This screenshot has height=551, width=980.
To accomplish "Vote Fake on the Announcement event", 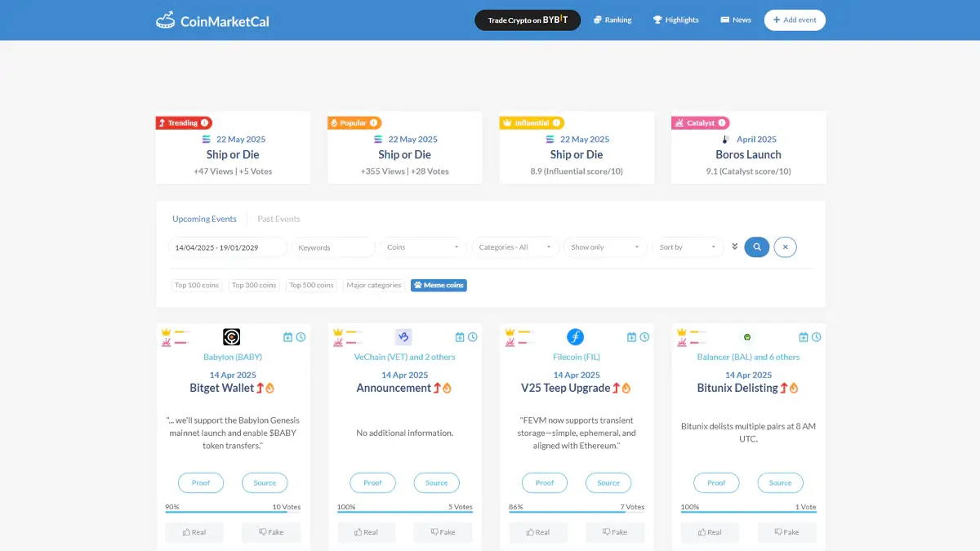I will [x=443, y=532].
